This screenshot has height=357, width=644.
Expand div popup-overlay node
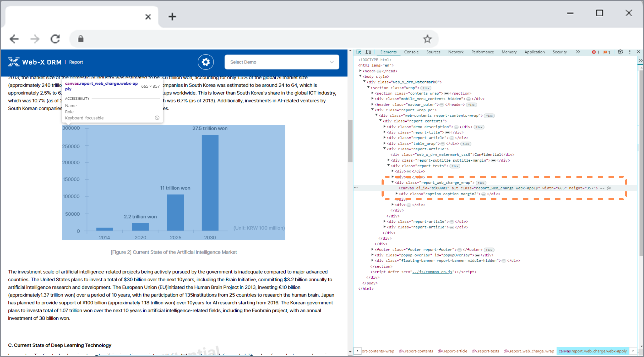372,255
